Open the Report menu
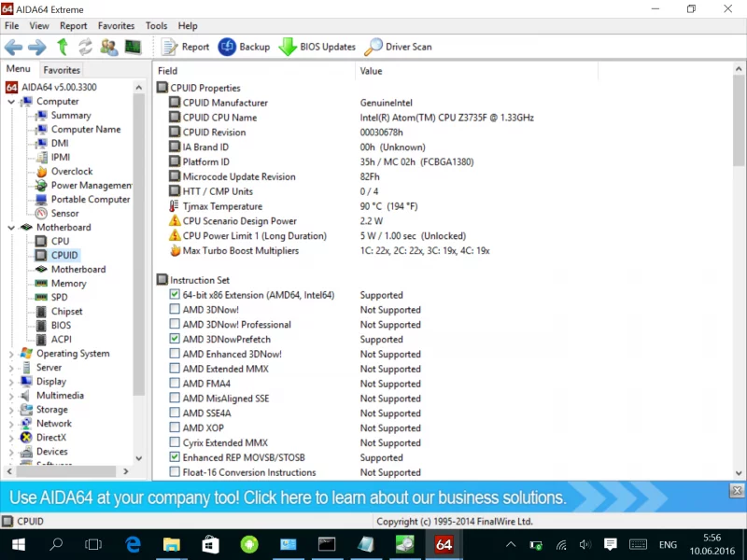The height and width of the screenshot is (560, 747). tap(74, 26)
